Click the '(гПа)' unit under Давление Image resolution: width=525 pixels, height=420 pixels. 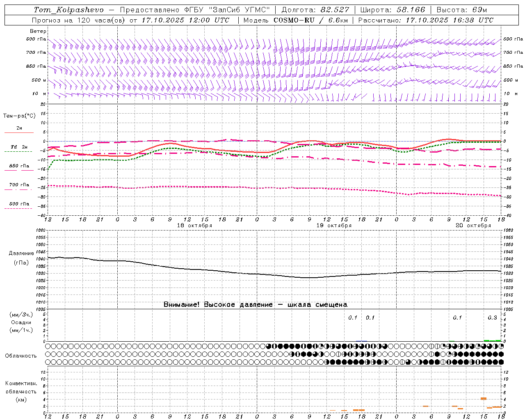21,262
